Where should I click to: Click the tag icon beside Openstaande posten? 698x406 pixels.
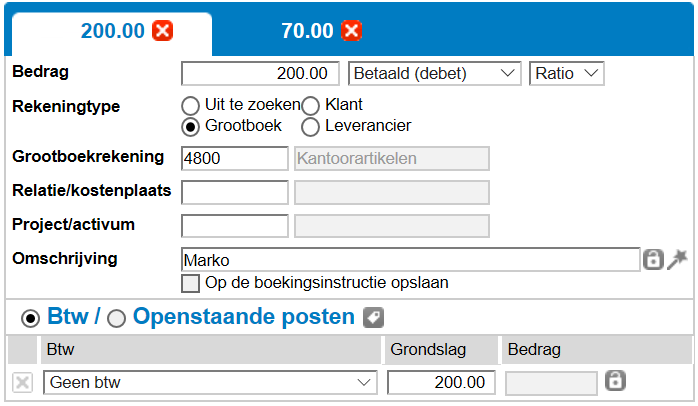(373, 318)
